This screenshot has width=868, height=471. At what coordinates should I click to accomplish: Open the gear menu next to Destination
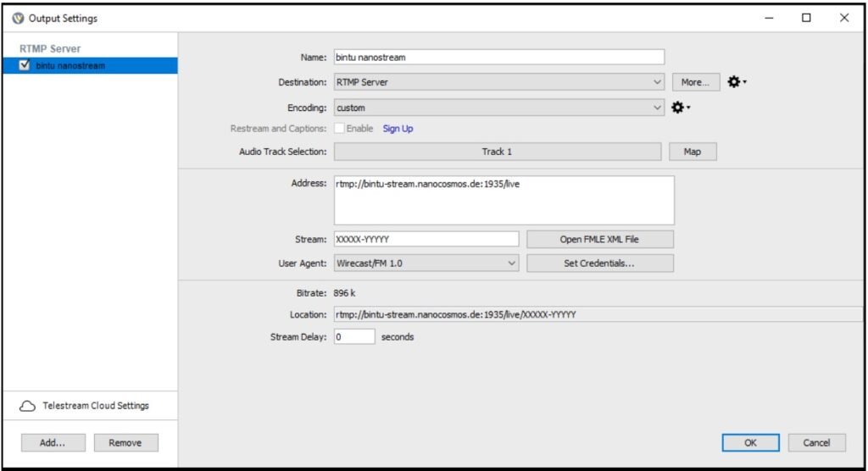(737, 82)
